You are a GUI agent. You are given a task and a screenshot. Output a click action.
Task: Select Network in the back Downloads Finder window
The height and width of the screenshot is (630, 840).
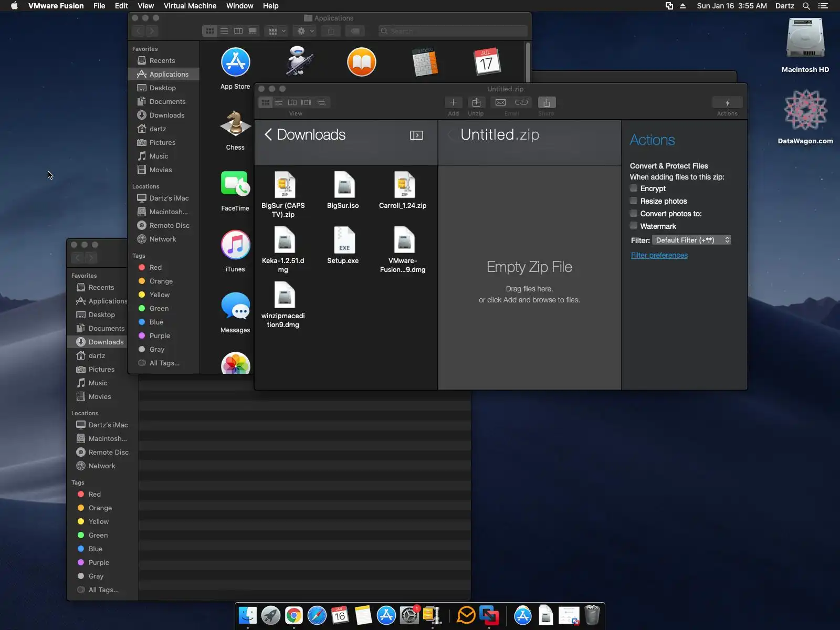click(x=102, y=466)
